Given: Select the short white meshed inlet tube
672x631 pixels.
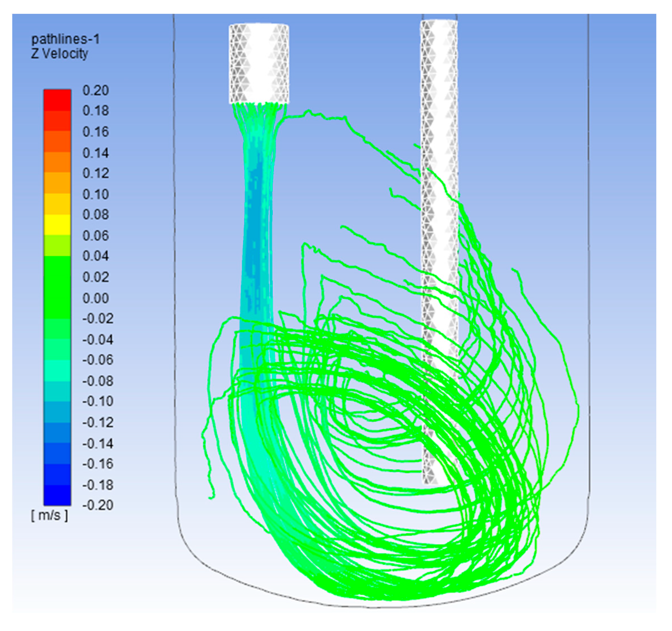Looking at the screenshot, I should click(x=259, y=64).
